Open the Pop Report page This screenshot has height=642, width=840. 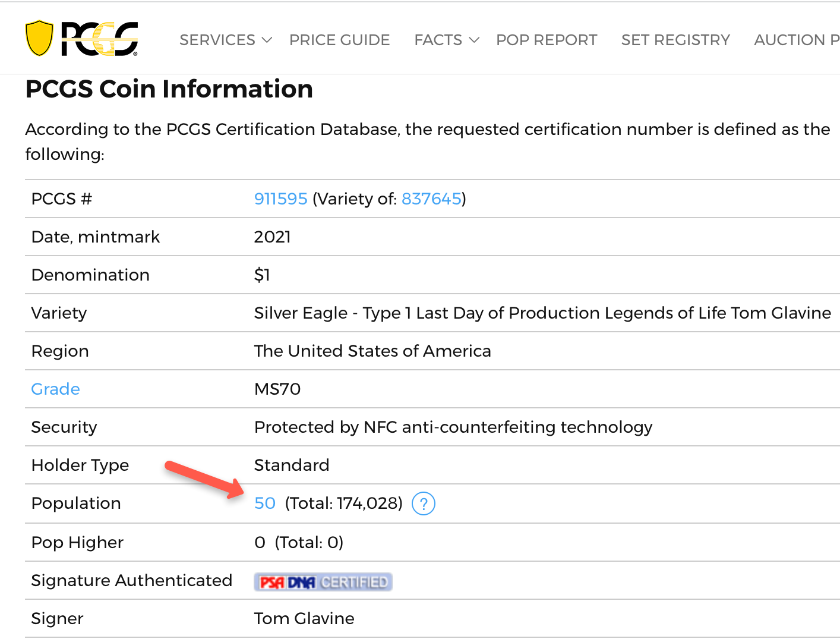click(x=546, y=40)
